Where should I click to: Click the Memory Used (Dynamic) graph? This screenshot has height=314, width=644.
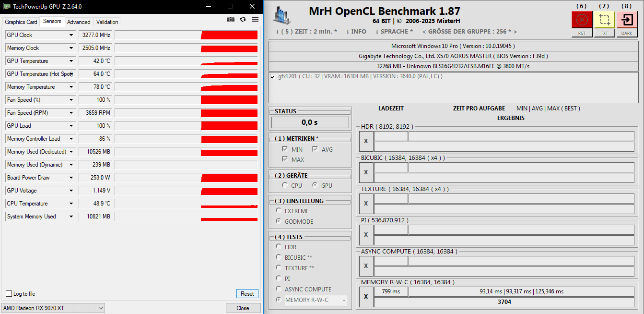[x=186, y=165]
